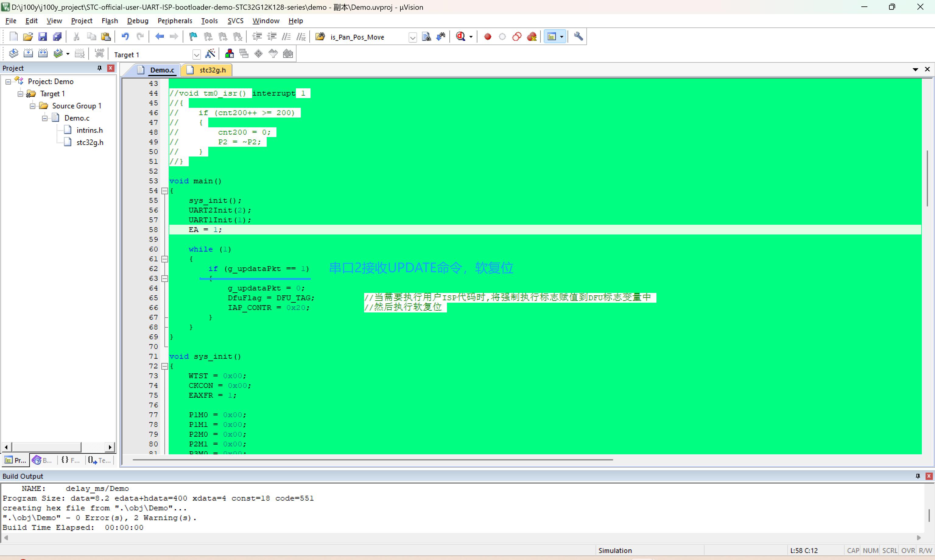Pin the Project panel
The image size is (935, 560).
coord(100,68)
